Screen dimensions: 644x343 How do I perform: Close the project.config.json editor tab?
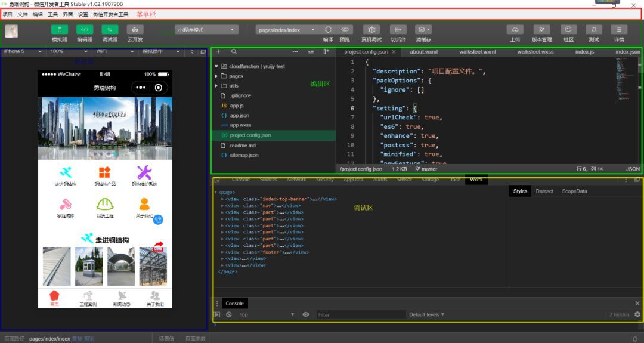click(394, 52)
